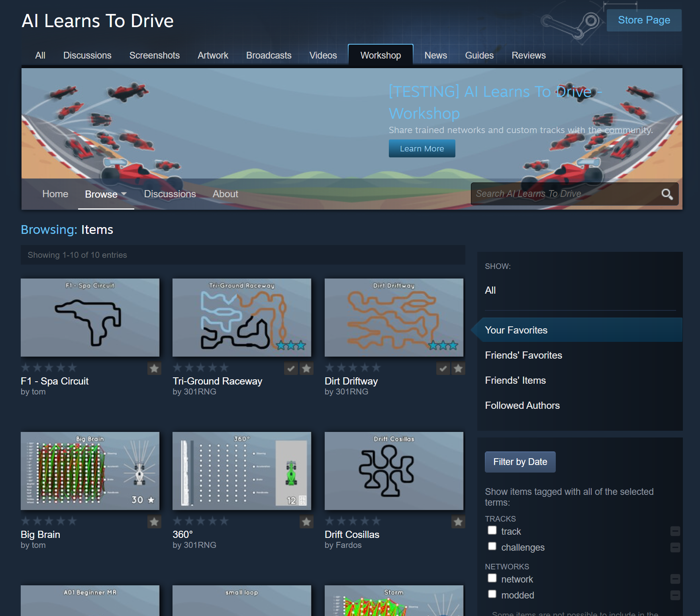Switch to the Artwork tab

pos(213,55)
